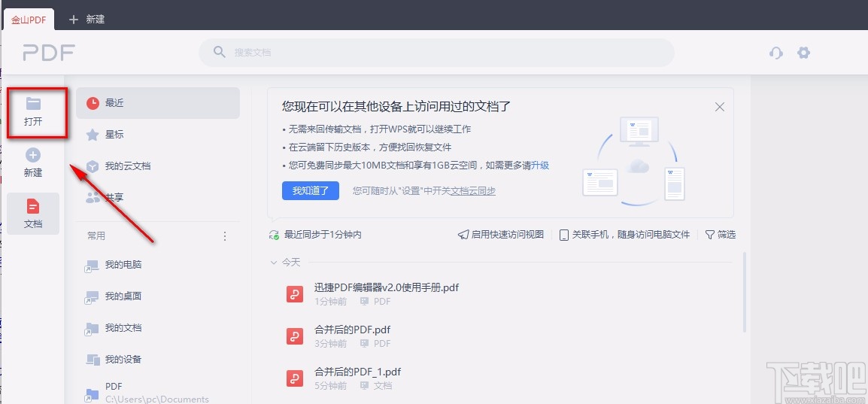868x404 pixels.
Task: Click the 升级 link
Action: pyautogui.click(x=540, y=166)
